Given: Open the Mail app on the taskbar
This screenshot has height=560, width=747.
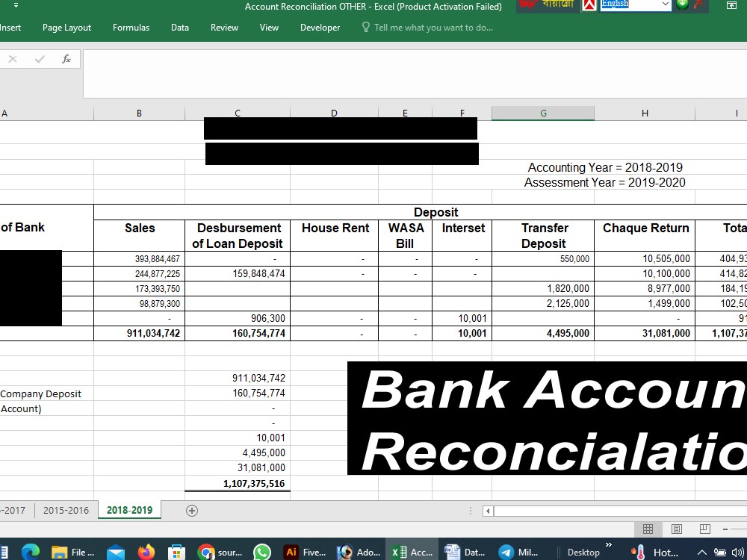Looking at the screenshot, I should tap(116, 553).
